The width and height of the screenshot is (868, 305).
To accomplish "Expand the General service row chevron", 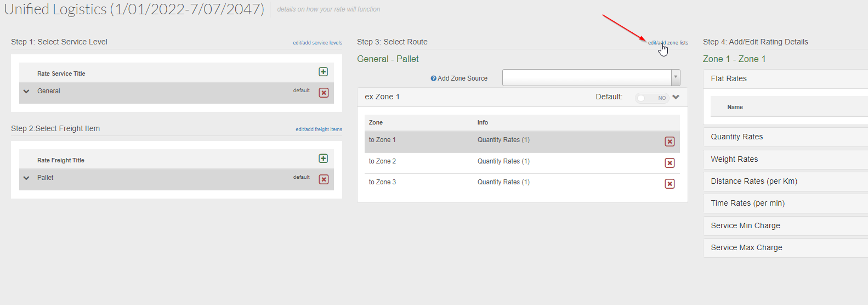I will click(x=26, y=92).
